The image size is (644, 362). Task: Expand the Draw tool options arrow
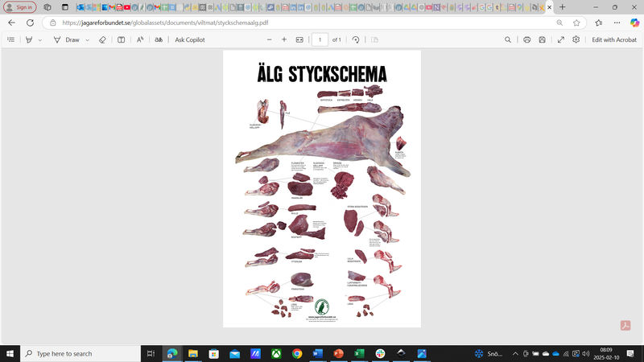click(88, 39)
